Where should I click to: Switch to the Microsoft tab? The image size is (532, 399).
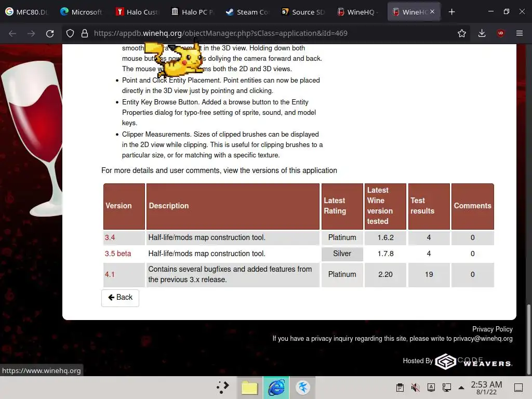click(82, 12)
